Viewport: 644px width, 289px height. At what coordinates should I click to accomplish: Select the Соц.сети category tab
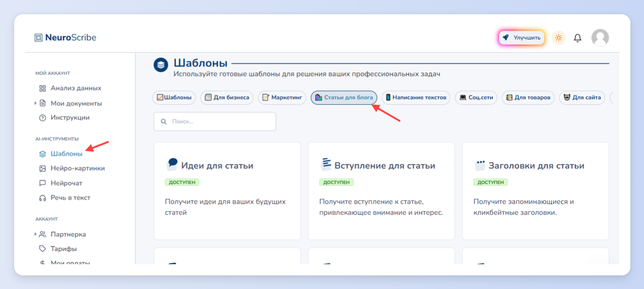pyautogui.click(x=477, y=98)
